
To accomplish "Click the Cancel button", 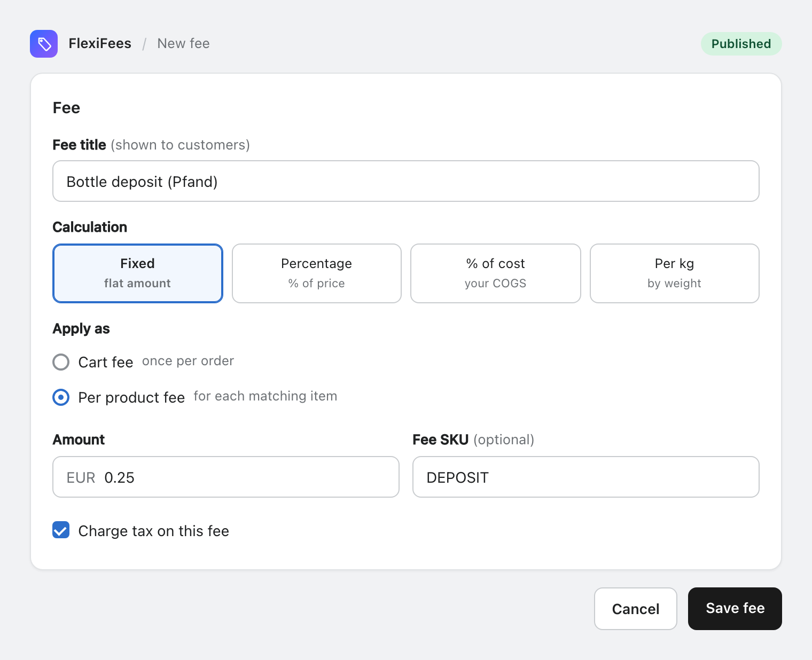I will pos(636,609).
